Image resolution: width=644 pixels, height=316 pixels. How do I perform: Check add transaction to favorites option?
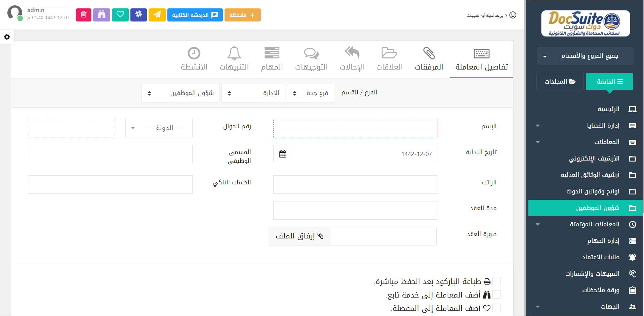pyautogui.click(x=496, y=308)
